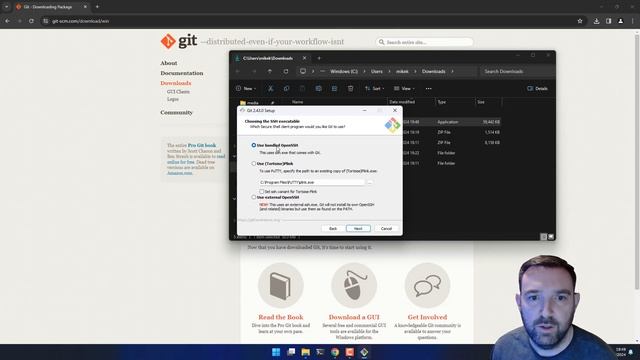640x360 pixels.
Task: Click into the plink.exe path field
Action: pyautogui.click(x=311, y=182)
